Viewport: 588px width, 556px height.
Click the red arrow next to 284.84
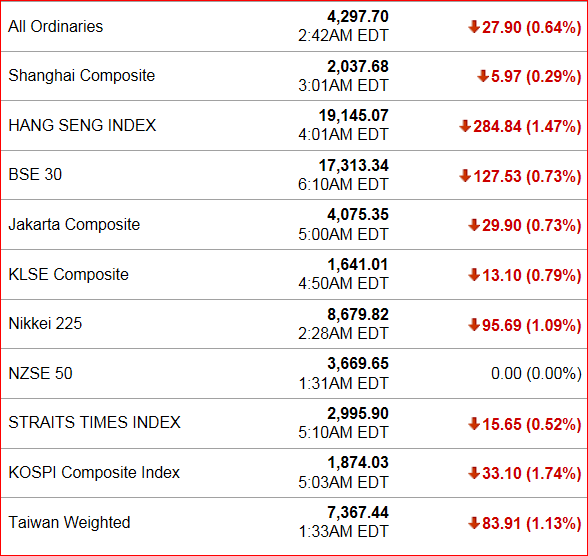(465, 126)
